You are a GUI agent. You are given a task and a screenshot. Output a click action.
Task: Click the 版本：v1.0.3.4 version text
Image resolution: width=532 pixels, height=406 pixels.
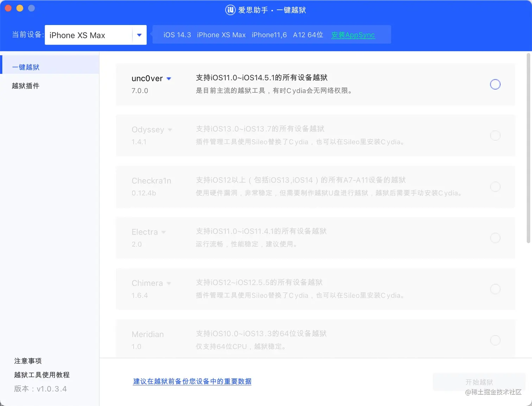(x=40, y=389)
